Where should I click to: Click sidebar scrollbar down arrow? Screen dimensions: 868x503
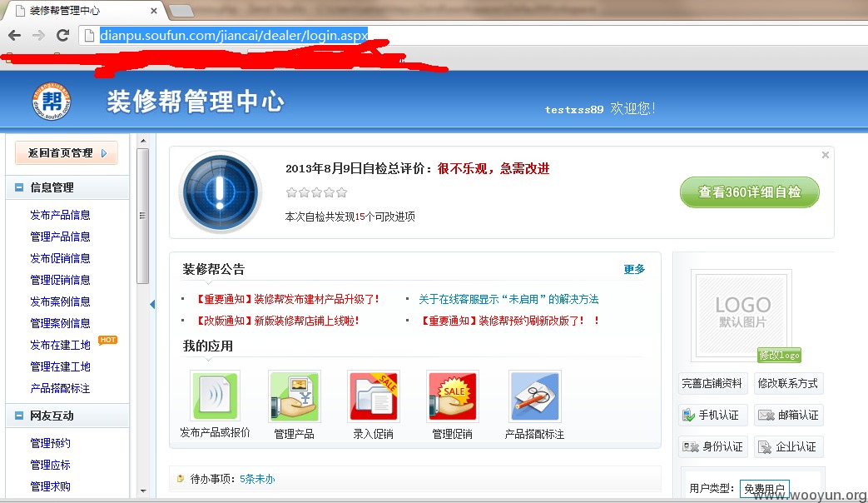(x=143, y=491)
